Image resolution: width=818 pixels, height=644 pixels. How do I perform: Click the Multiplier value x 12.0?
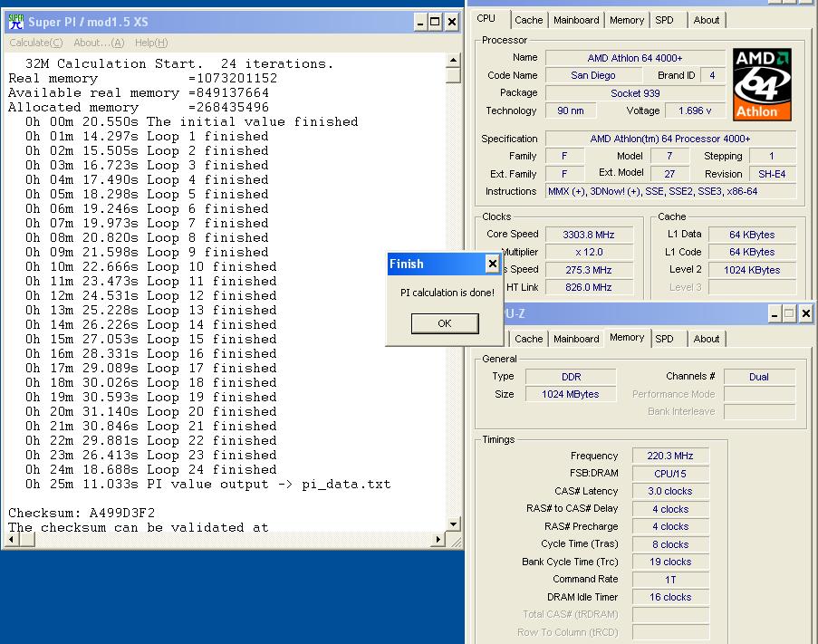pyautogui.click(x=589, y=252)
